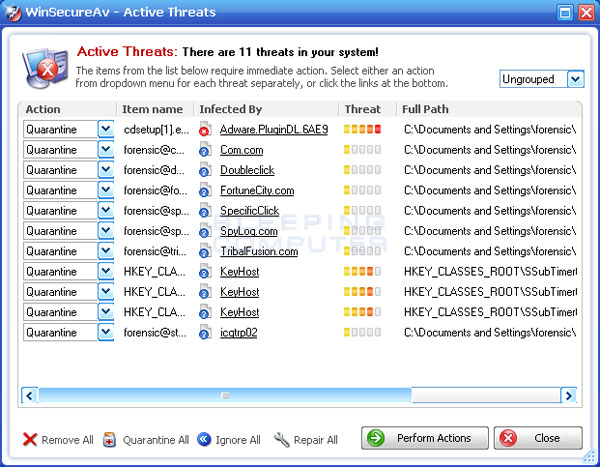Open the icqtrp02 threat link
Screen dimensions: 600x467
pyautogui.click(x=239, y=333)
